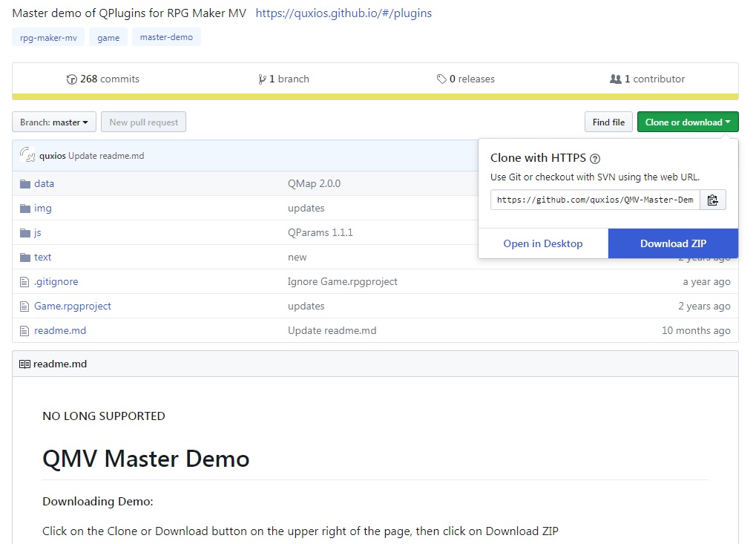The width and height of the screenshot is (756, 544).
Task: Click the js folder icon
Action: (25, 233)
